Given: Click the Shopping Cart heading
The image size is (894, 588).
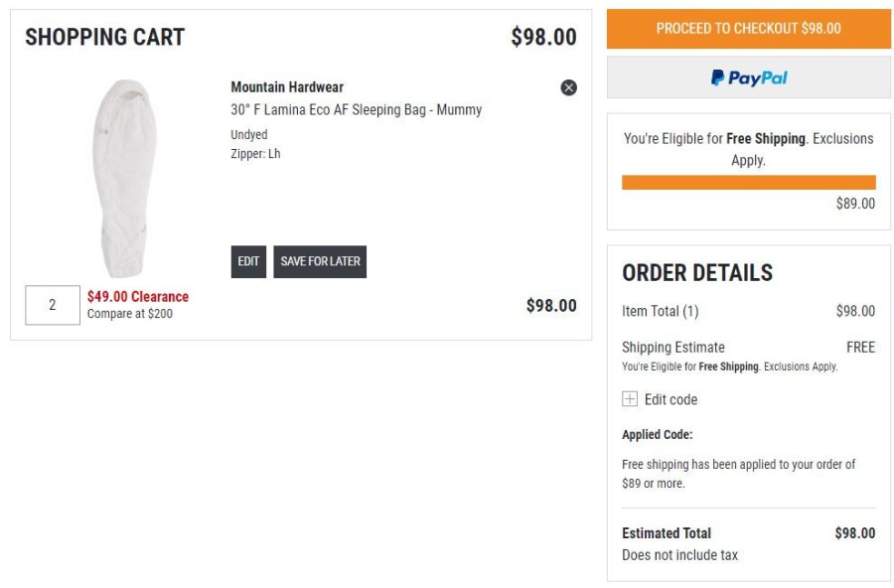Looking at the screenshot, I should point(105,37).
